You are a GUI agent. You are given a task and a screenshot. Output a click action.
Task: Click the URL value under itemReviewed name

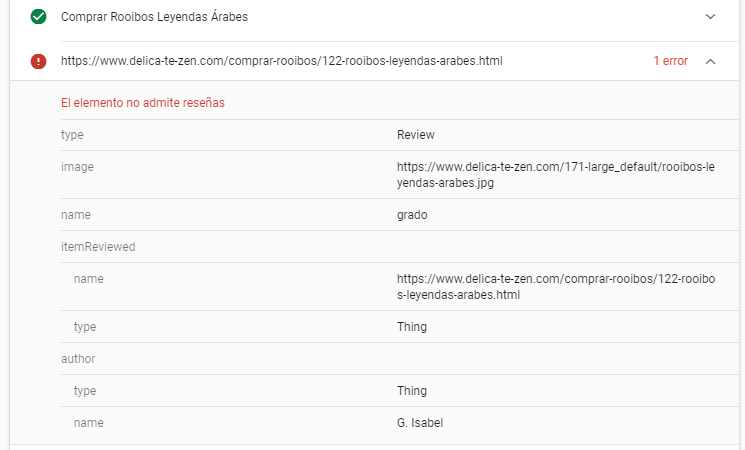[555, 287]
